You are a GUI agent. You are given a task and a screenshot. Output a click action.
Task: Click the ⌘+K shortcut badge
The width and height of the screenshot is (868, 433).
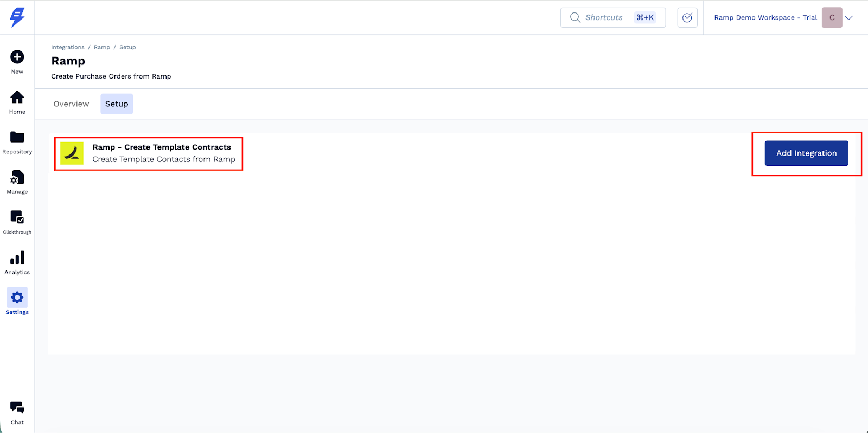[645, 17]
